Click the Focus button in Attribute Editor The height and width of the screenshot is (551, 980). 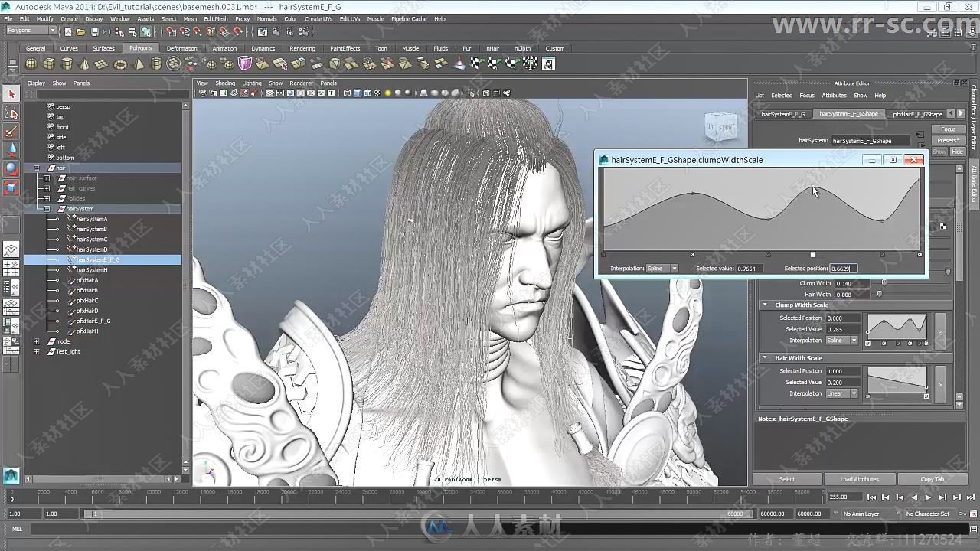948,129
